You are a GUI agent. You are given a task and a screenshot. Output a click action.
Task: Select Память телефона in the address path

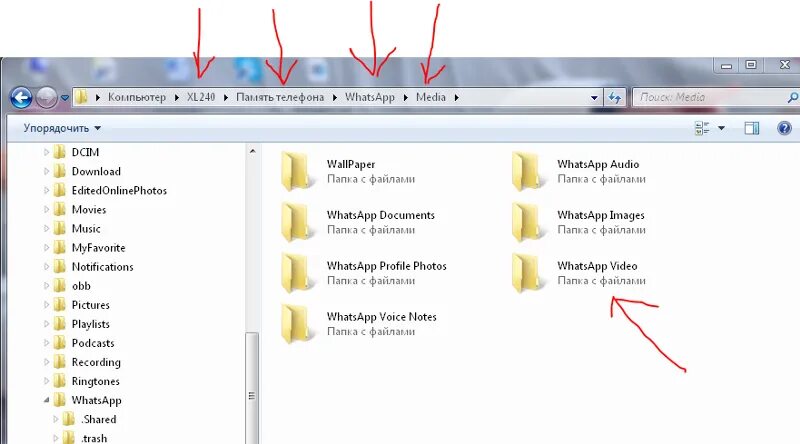tap(280, 97)
